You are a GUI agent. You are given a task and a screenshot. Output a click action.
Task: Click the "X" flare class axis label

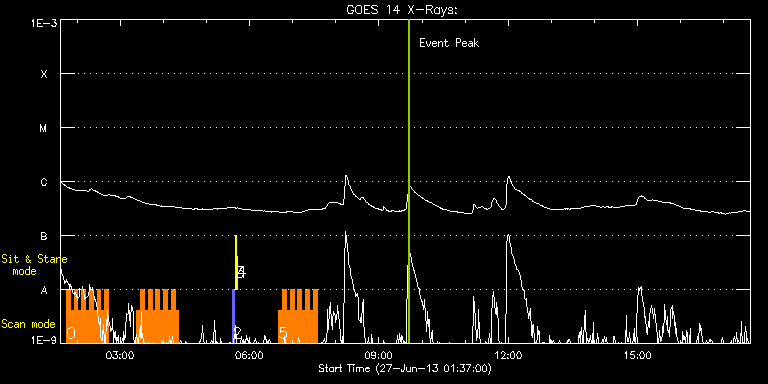44,74
